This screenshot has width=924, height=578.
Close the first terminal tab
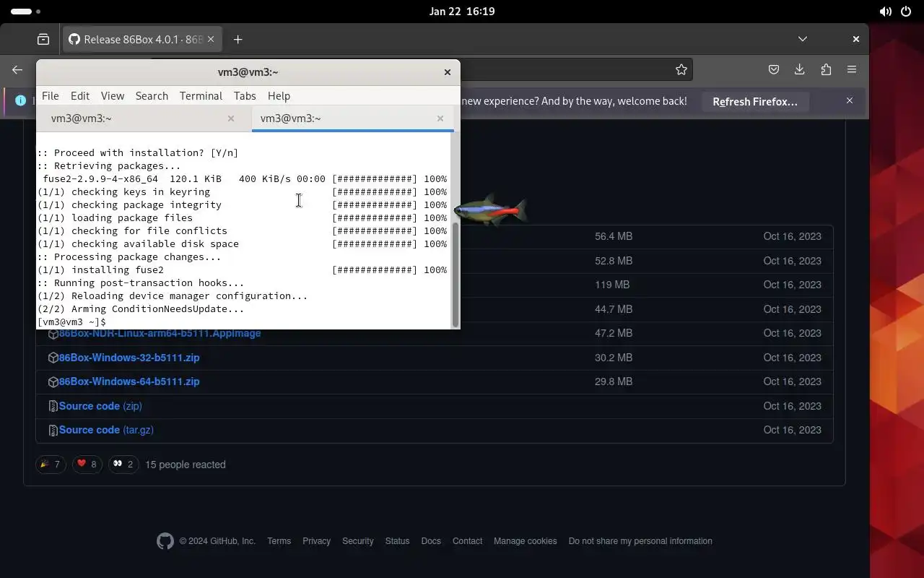pos(231,118)
